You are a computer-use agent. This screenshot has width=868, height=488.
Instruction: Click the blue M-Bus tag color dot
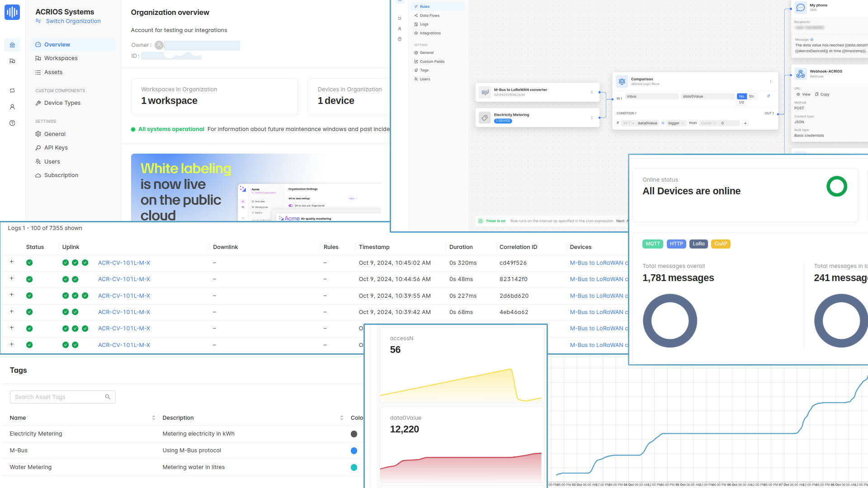pos(354,450)
